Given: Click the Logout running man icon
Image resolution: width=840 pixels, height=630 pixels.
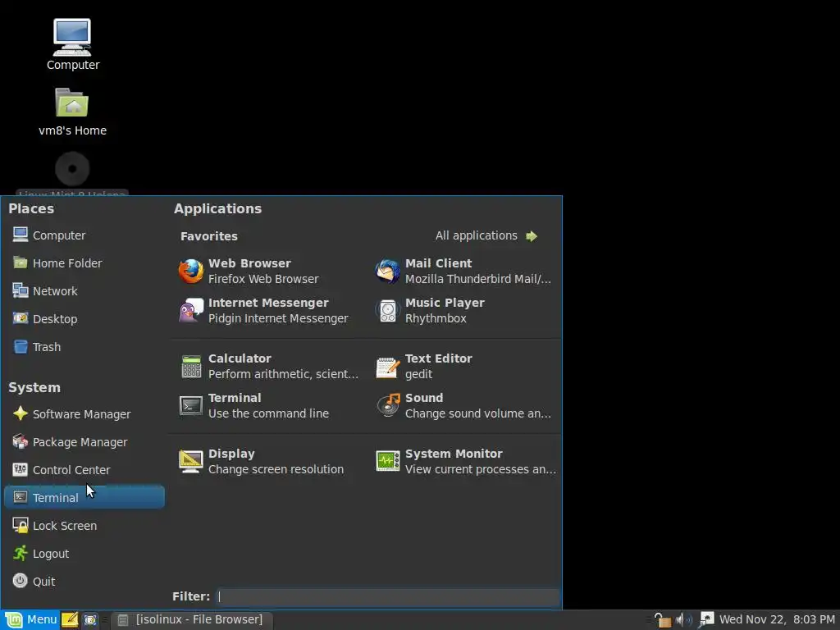Looking at the screenshot, I should [x=21, y=553].
